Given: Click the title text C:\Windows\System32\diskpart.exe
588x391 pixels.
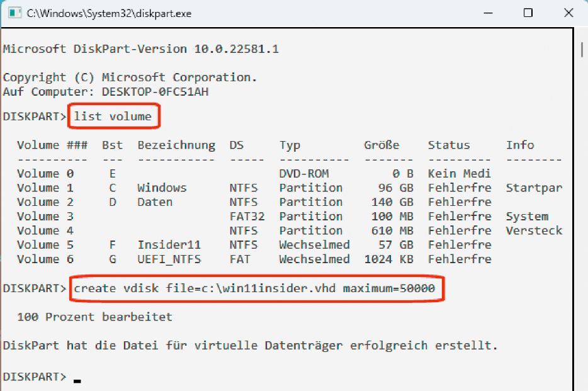Looking at the screenshot, I should tap(109, 13).
